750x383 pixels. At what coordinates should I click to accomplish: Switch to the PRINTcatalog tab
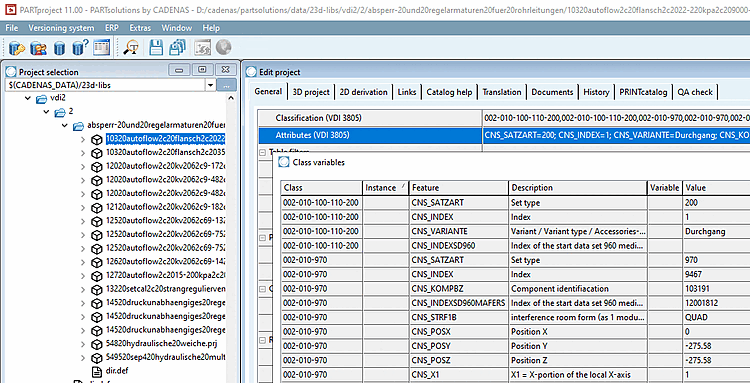(643, 92)
